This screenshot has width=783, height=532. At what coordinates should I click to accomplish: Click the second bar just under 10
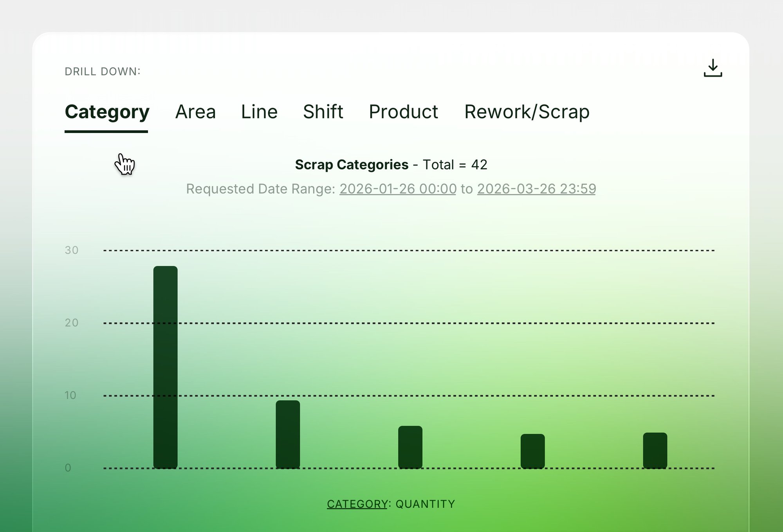[288, 434]
